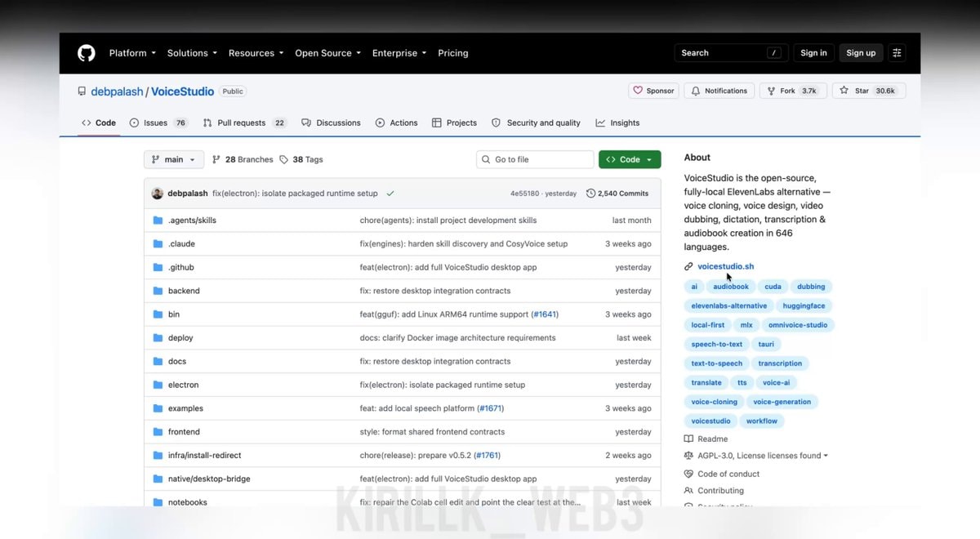Open the Readme link in About

pos(706,439)
